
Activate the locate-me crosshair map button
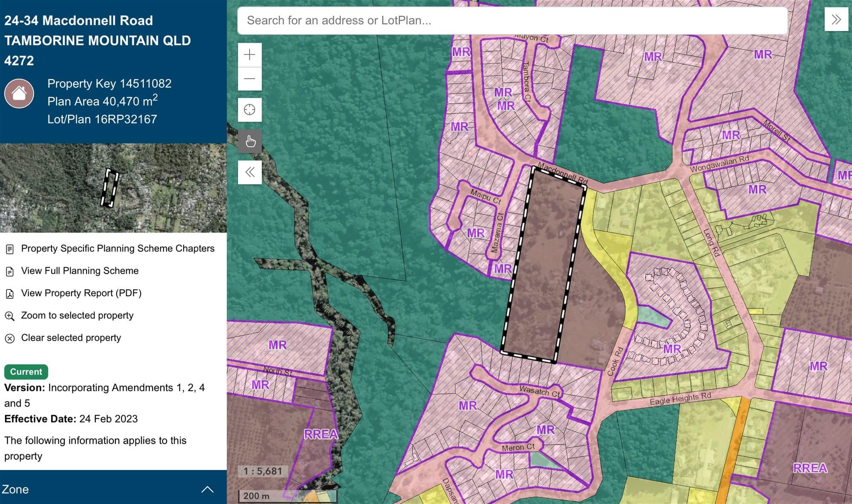pos(250,110)
